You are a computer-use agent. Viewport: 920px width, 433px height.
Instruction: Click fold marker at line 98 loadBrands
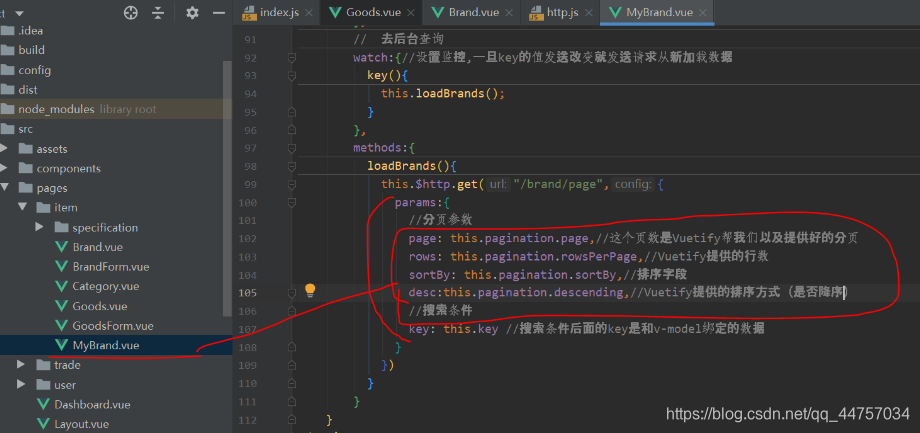(292, 166)
